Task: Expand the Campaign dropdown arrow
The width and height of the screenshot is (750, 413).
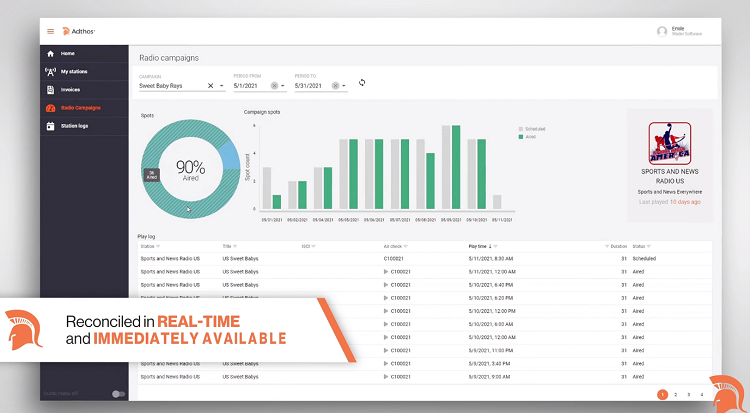Action: coord(221,86)
